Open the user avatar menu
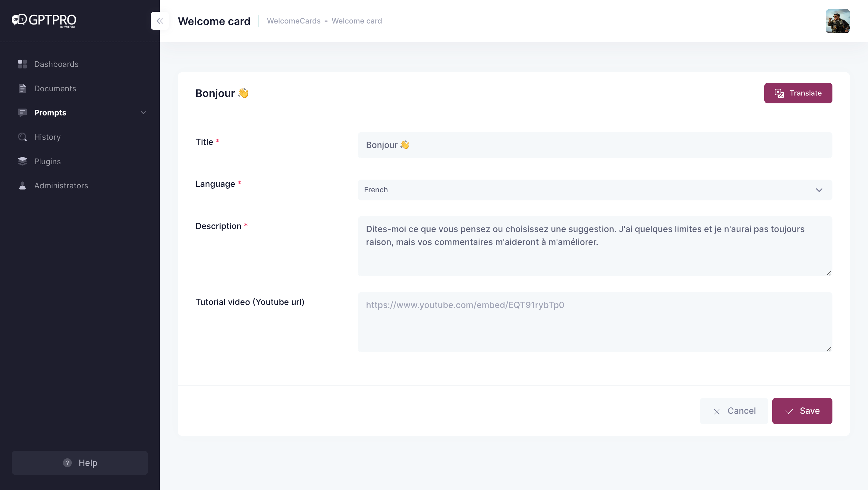Image resolution: width=868 pixels, height=490 pixels. tap(837, 21)
